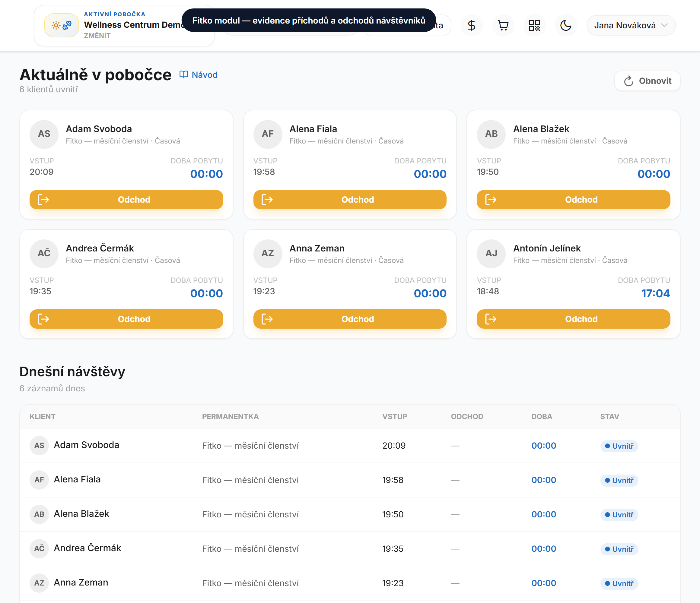
Task: Click the Obnovit refresh button
Action: [x=647, y=81]
